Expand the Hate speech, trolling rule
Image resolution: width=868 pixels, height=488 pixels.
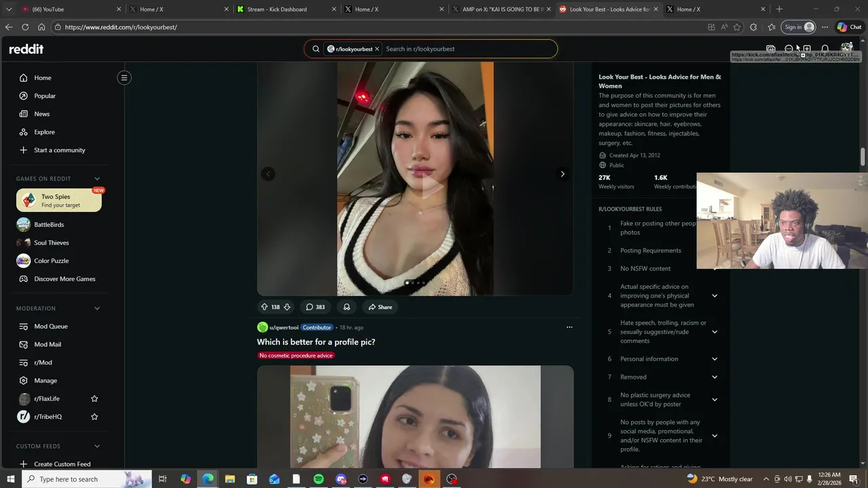(x=714, y=332)
